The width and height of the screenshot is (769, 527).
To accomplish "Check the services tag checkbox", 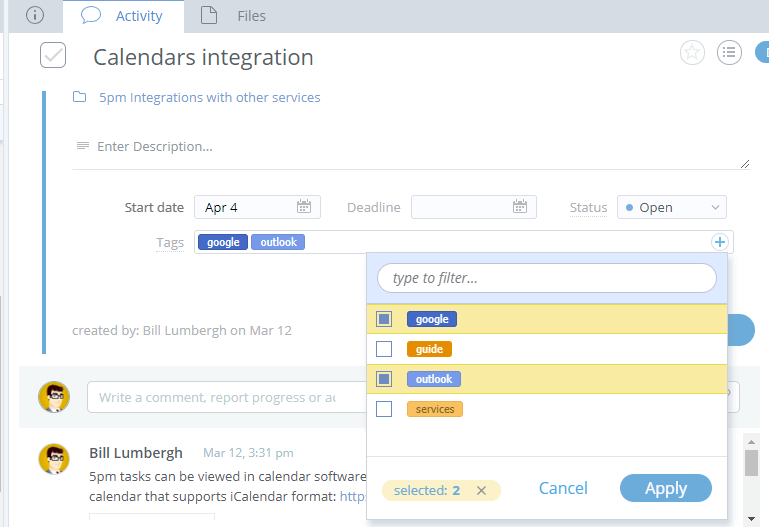I will pyautogui.click(x=384, y=409).
